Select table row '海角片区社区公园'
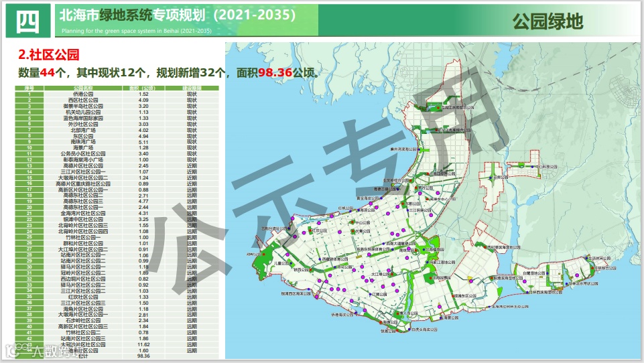Screen dimensions: 644x363 coord(117,309)
